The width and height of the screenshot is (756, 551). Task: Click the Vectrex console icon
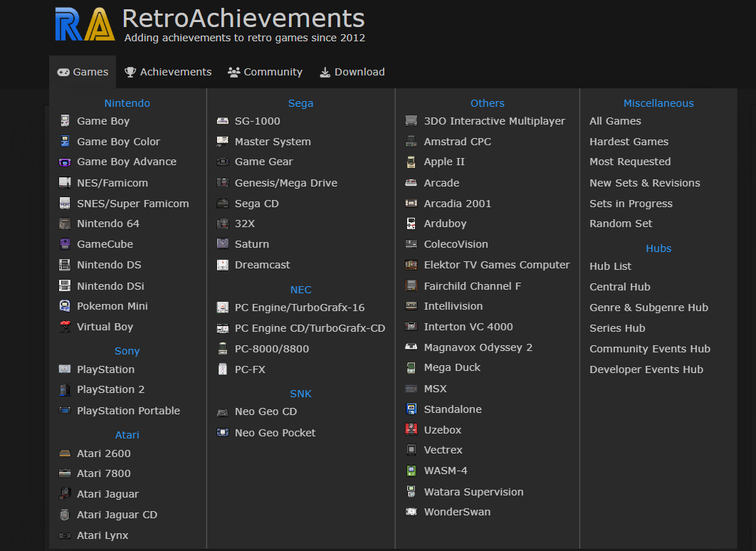pos(411,450)
